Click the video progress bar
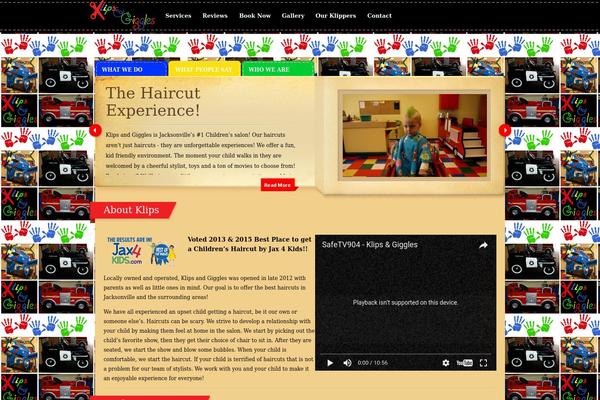The width and height of the screenshot is (600, 400). 406,354
